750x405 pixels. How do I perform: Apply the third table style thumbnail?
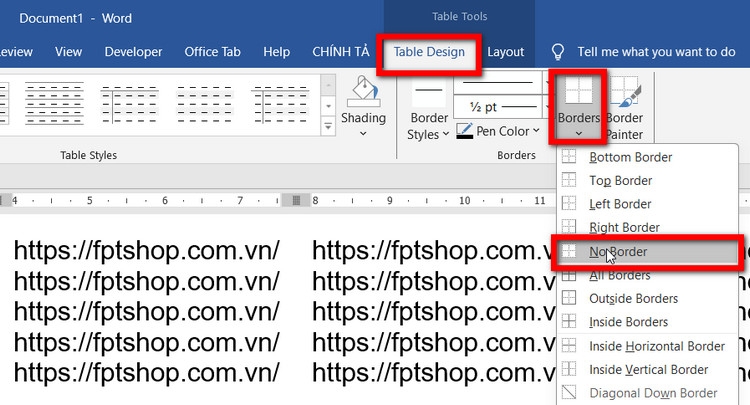pos(205,103)
